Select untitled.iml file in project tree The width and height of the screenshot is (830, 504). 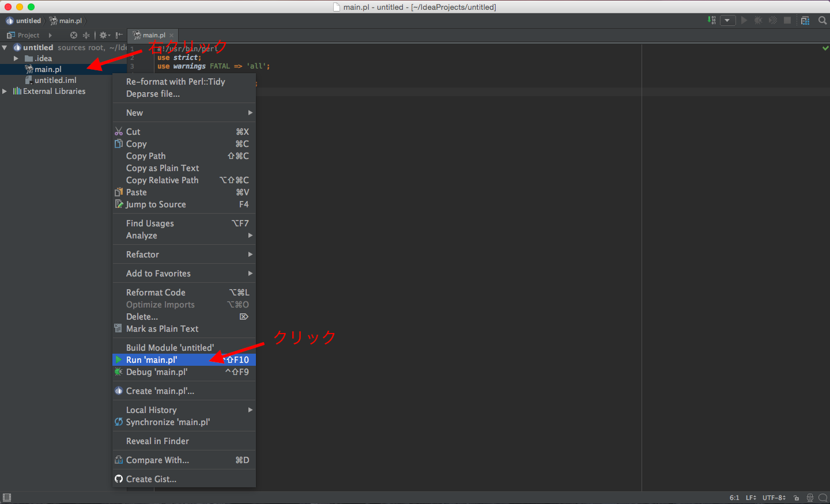(55, 80)
